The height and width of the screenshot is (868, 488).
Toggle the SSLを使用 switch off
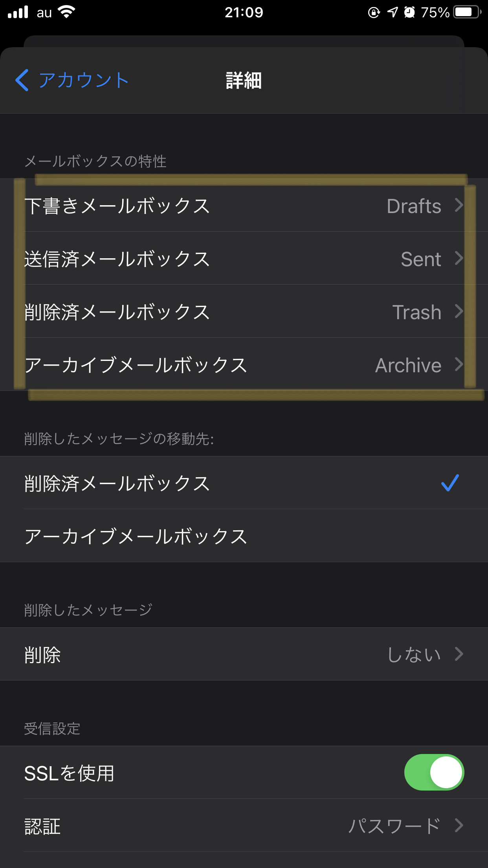[x=434, y=772]
